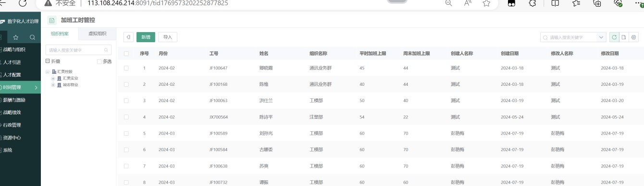Click the sidebar search magnifier icon
The width and height of the screenshot is (644, 186).
tap(32, 37)
